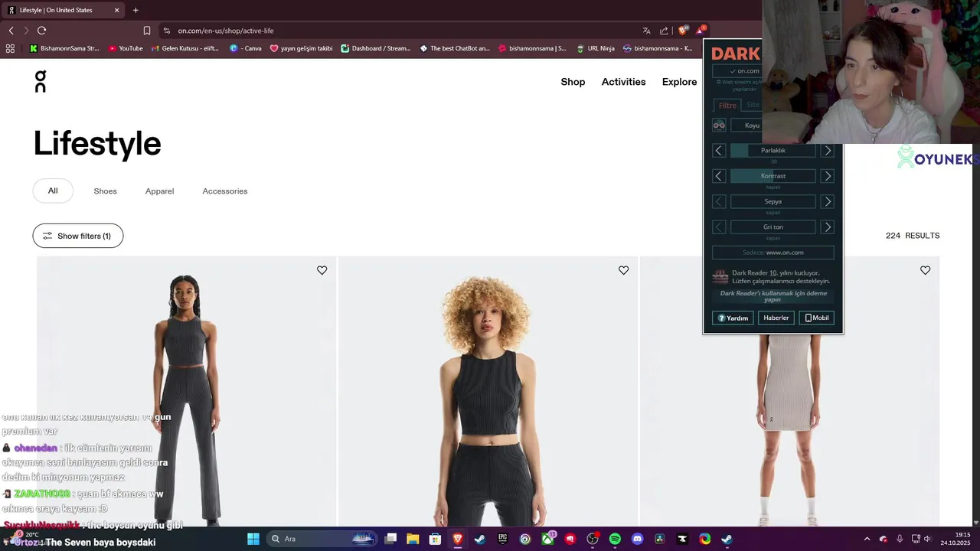Open Gelen Kutusu Gmail bookmark
980x551 pixels.
coord(185,48)
